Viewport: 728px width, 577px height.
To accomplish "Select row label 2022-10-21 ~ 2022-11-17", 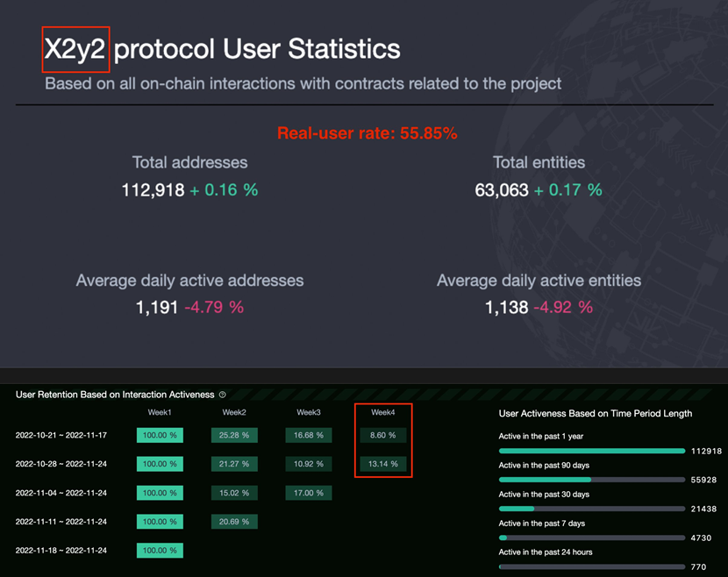I will click(x=61, y=436).
